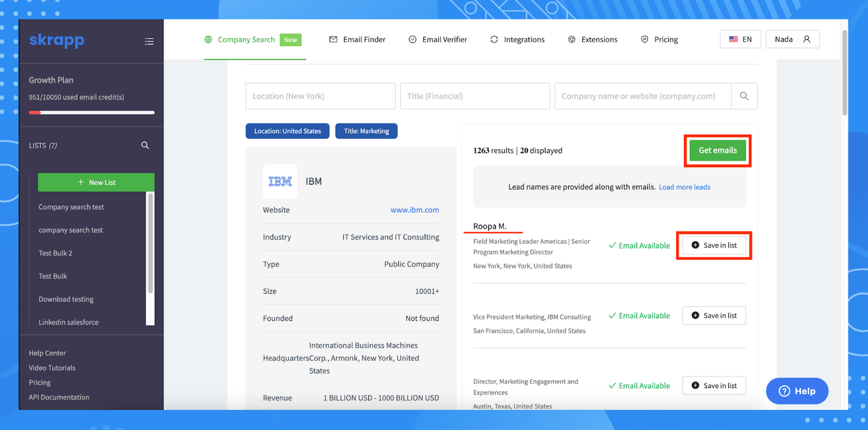This screenshot has height=430, width=868.
Task: Click the Extensions icon
Action: (x=572, y=40)
